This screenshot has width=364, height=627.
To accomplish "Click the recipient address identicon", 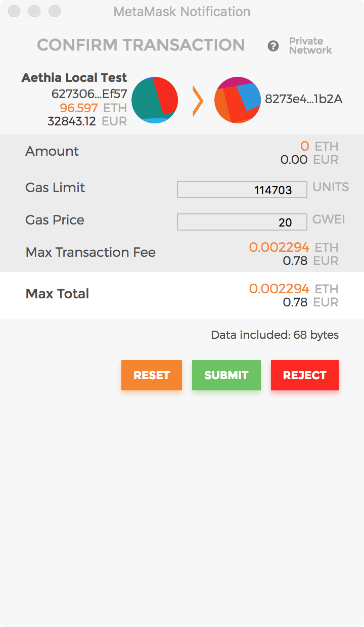I will 237,100.
